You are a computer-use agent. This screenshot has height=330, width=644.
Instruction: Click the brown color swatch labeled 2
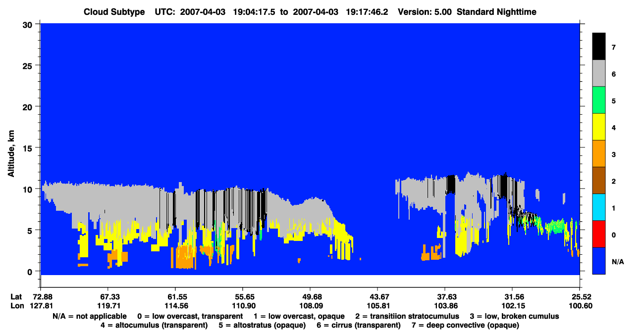[599, 180]
